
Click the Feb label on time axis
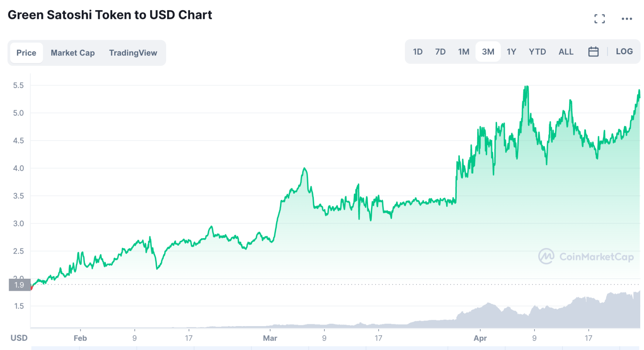(x=80, y=338)
